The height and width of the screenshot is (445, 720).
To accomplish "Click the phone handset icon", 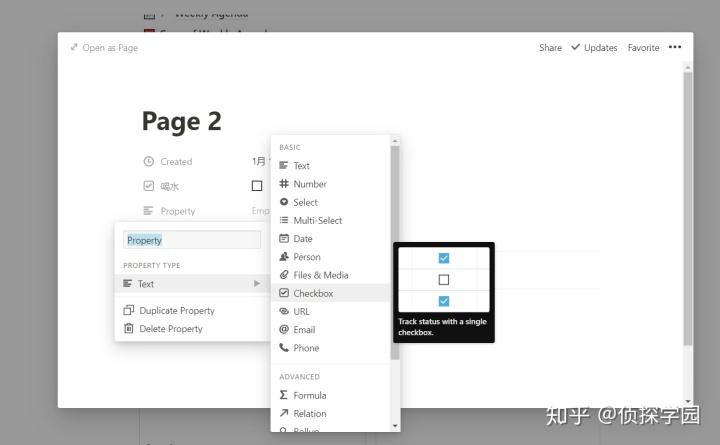I will [x=284, y=347].
